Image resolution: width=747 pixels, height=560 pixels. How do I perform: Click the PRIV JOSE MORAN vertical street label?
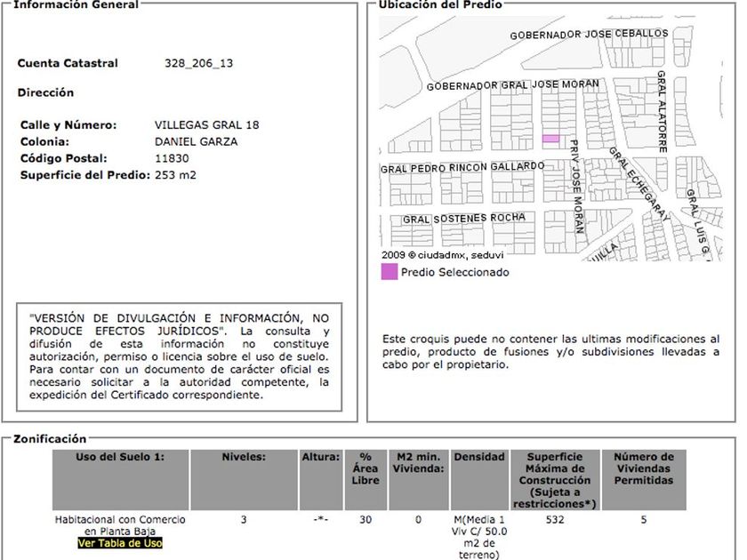(x=576, y=186)
